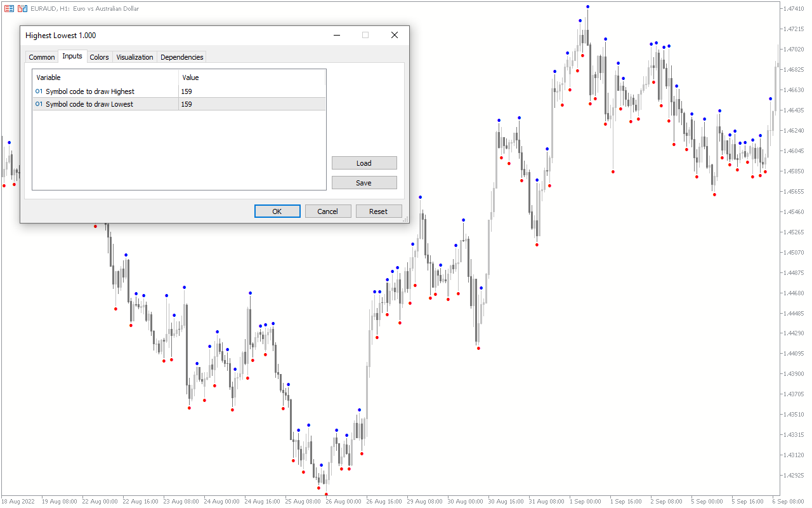Select the 'Symbol code to draw Lowest' row
The width and height of the screenshot is (812, 508).
pos(179,104)
